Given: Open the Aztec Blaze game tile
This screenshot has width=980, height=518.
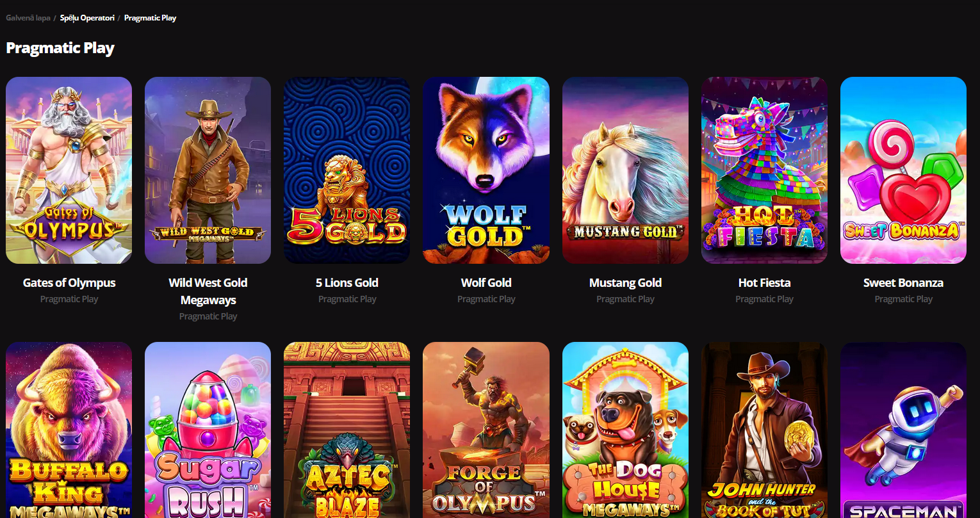Looking at the screenshot, I should [347, 430].
